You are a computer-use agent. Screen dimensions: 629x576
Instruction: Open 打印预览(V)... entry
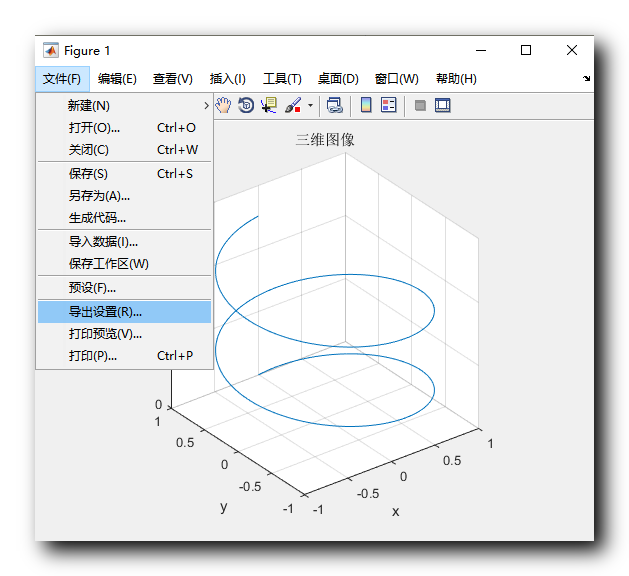[124, 334]
